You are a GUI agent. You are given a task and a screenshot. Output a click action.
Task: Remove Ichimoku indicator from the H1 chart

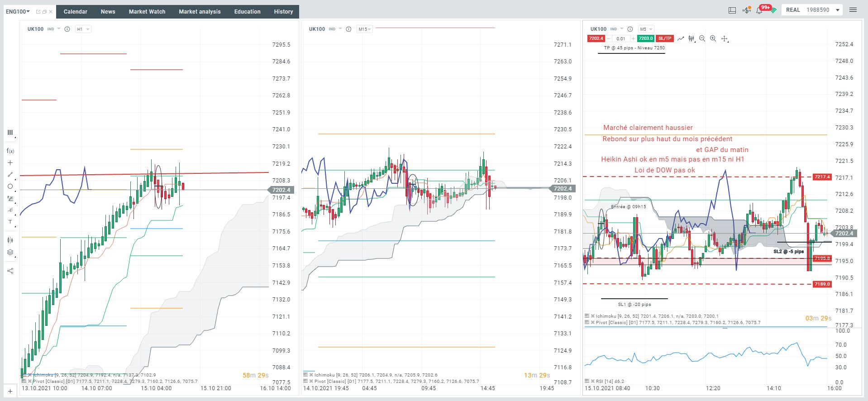30,375
